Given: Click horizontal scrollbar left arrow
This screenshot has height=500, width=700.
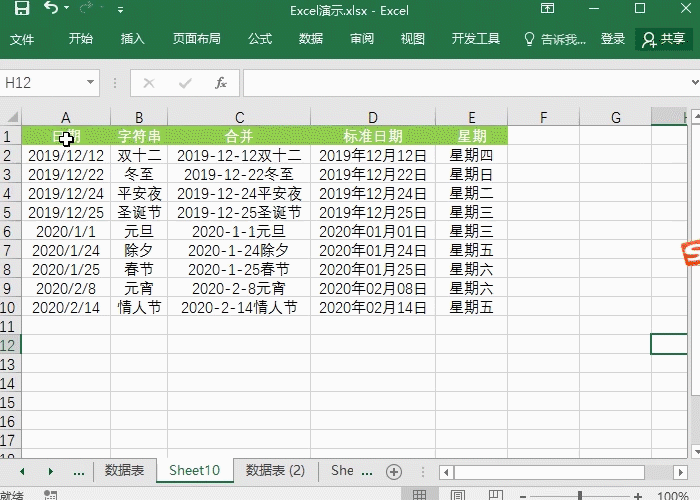Looking at the screenshot, I should click(x=446, y=472).
